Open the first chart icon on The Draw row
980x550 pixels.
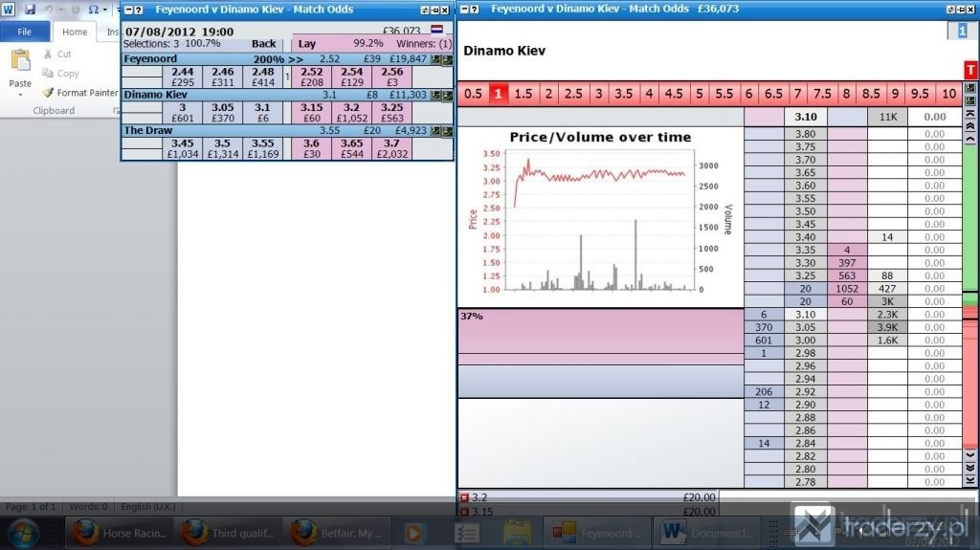tap(435, 131)
